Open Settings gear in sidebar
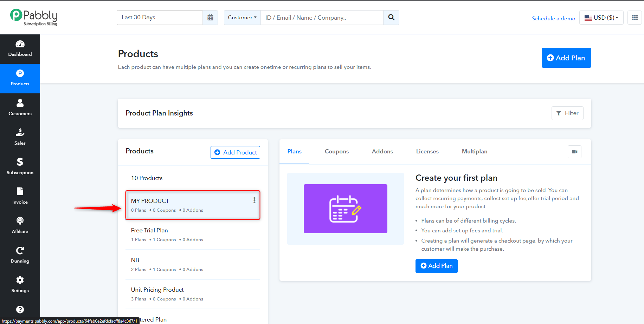644x324 pixels. pos(20,280)
